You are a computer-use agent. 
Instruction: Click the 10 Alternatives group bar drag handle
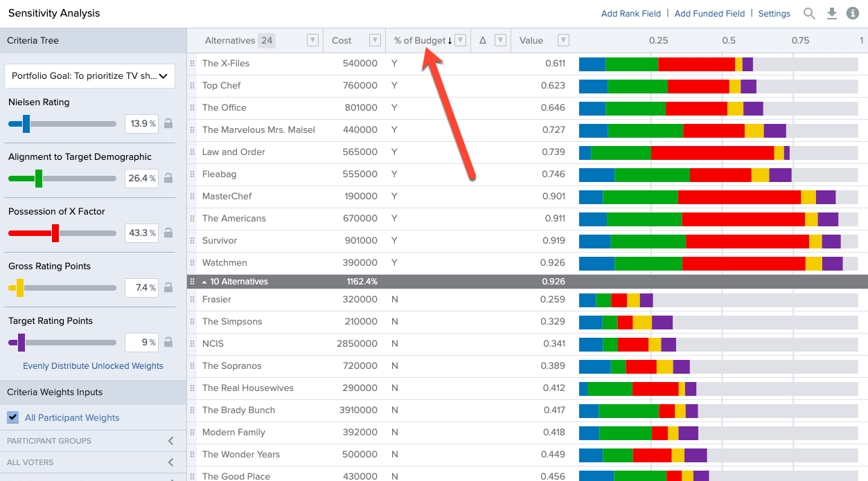[192, 282]
